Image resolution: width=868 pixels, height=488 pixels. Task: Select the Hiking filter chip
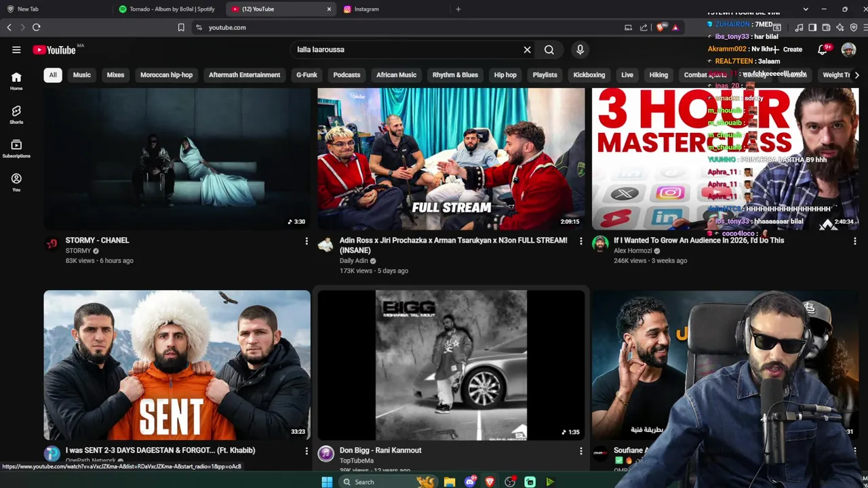pos(658,75)
